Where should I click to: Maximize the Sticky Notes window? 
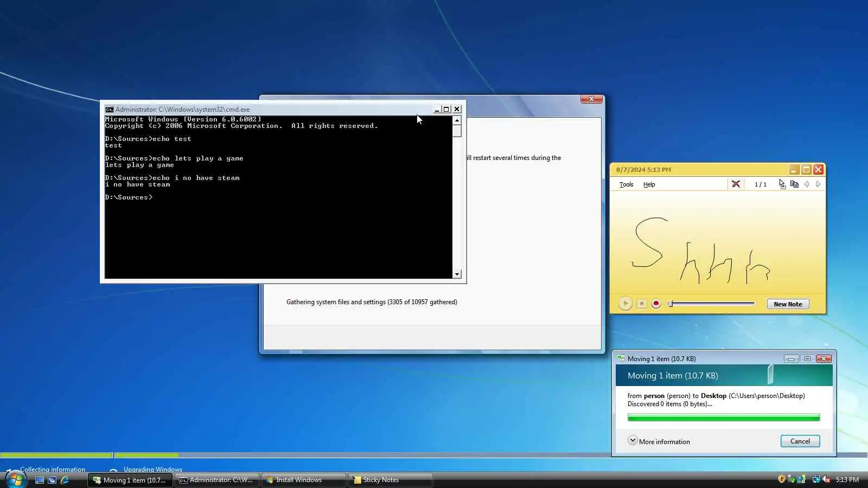[x=806, y=170]
